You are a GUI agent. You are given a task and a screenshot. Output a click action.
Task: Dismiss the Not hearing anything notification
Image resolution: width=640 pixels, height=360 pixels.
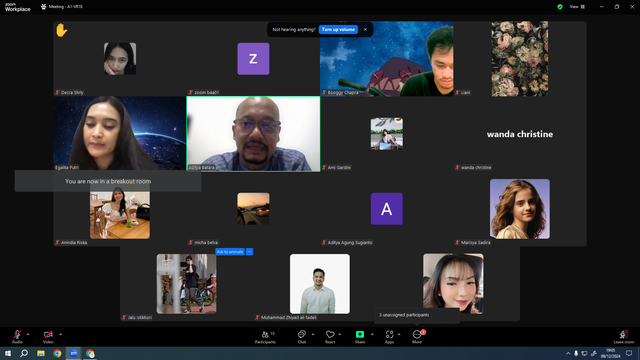click(x=365, y=29)
